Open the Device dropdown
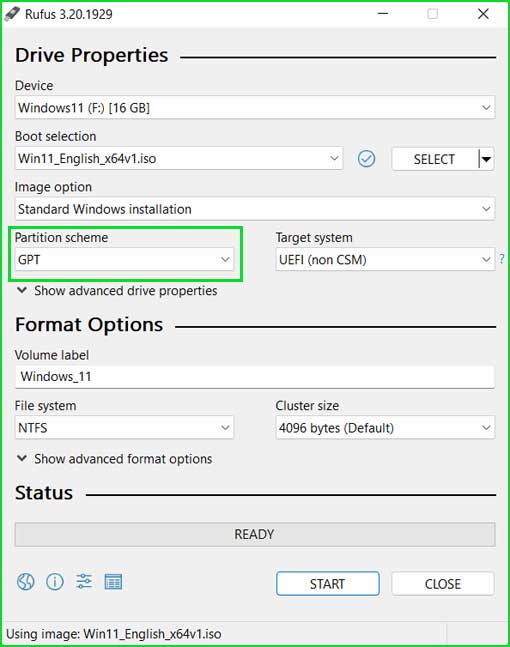 pyautogui.click(x=255, y=108)
